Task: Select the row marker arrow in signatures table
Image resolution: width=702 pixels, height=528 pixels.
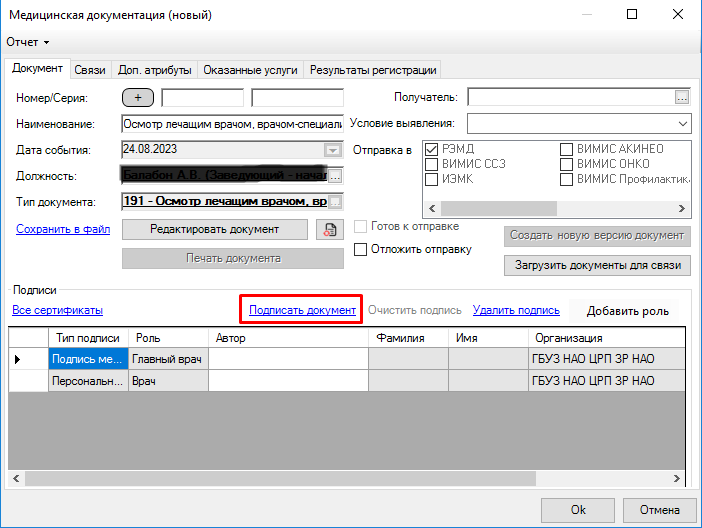Action: [x=17, y=359]
